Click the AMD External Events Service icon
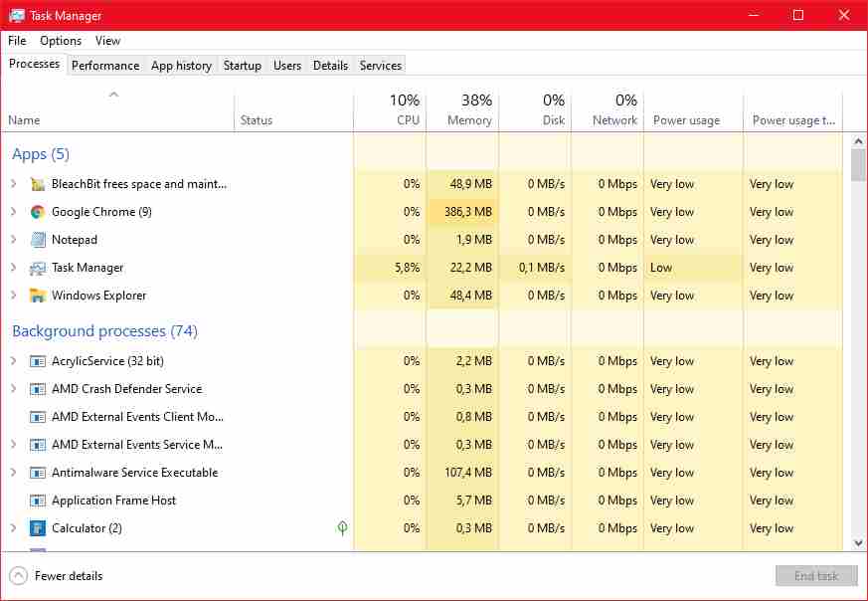 point(37,445)
